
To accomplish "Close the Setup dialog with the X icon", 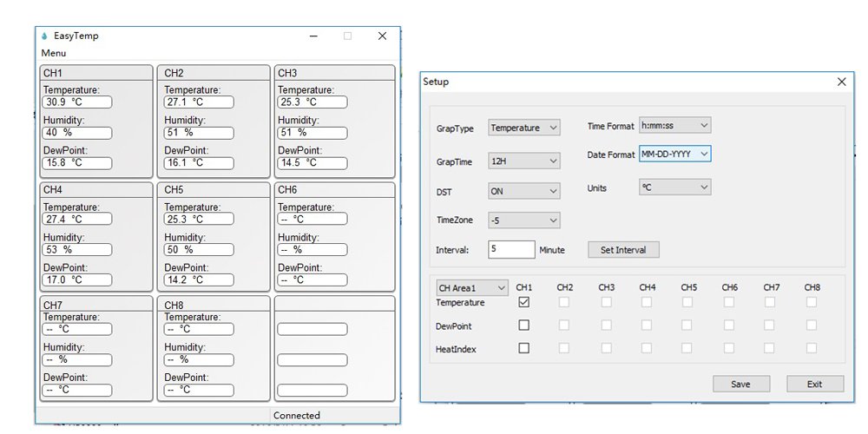I will (x=841, y=82).
